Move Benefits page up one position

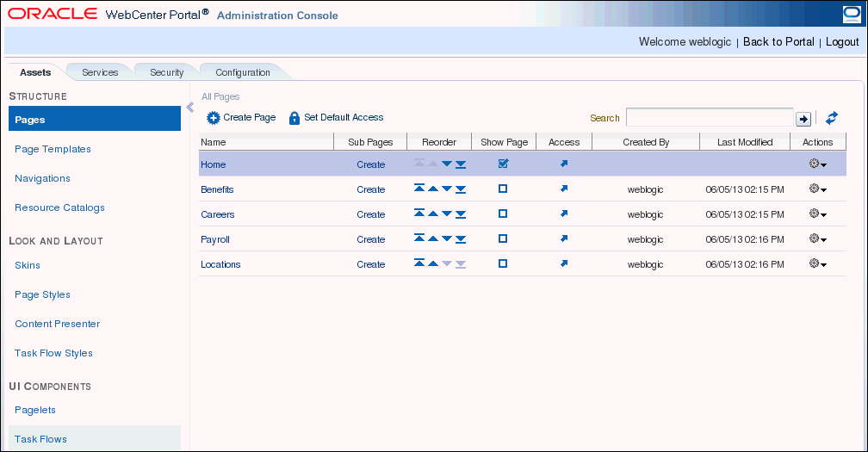click(433, 189)
